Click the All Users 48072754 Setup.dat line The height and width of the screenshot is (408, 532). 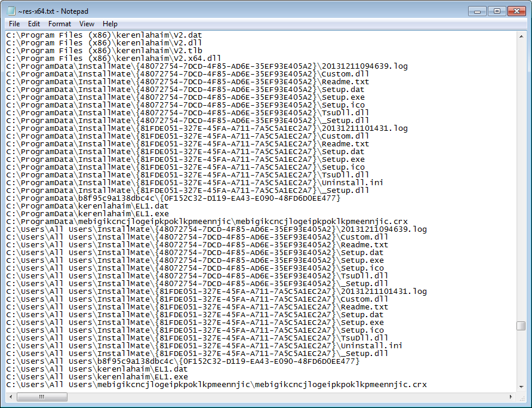(x=195, y=253)
